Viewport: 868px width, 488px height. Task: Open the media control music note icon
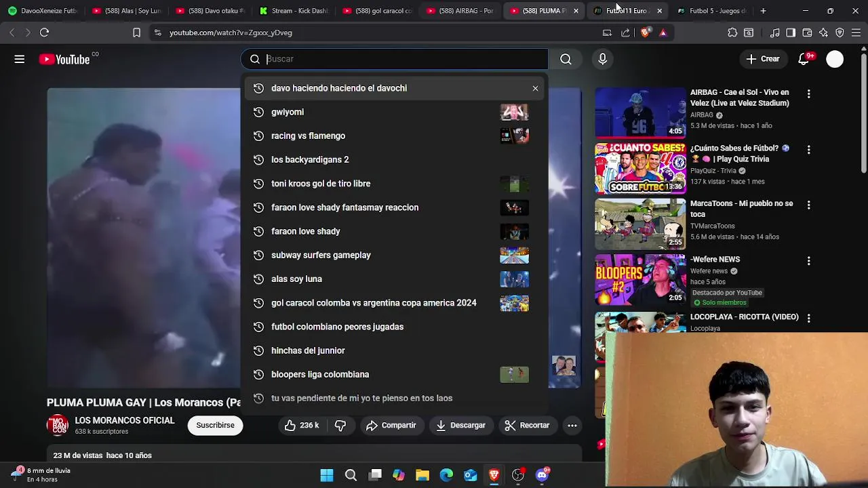pyautogui.click(x=774, y=33)
